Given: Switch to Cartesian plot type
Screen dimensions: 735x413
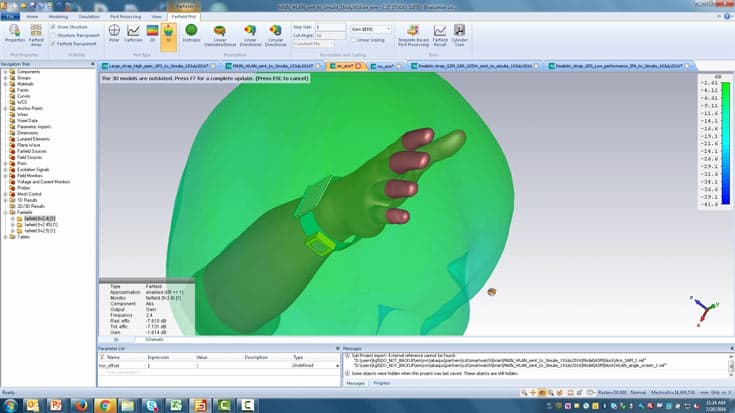Looking at the screenshot, I should [x=133, y=33].
